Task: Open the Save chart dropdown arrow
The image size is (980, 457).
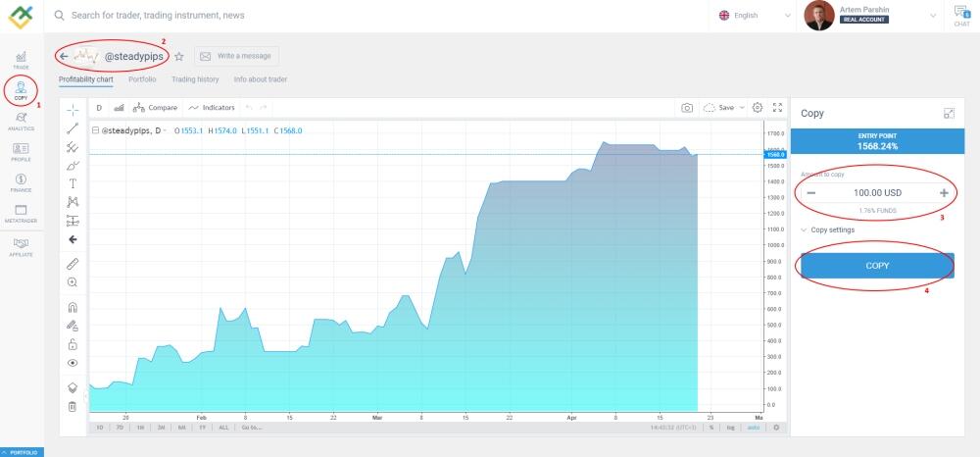Action: point(742,108)
